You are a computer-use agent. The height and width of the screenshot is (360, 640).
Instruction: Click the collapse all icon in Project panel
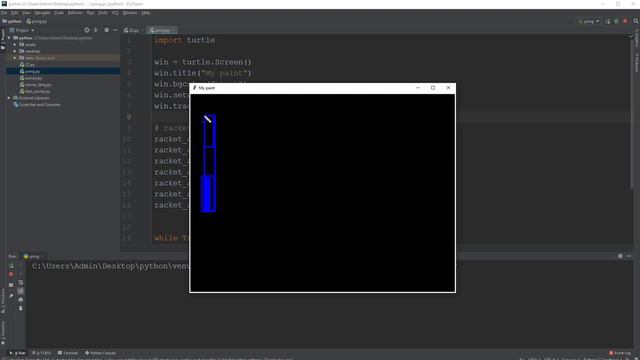click(96, 30)
